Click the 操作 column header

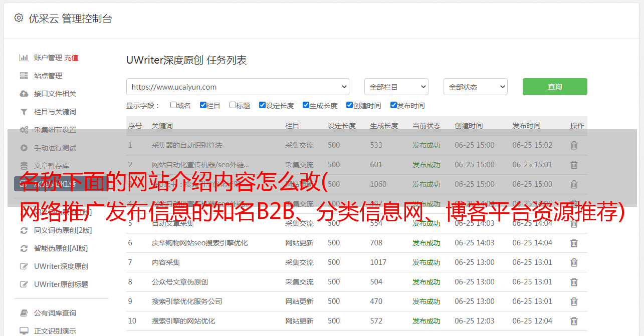click(577, 126)
